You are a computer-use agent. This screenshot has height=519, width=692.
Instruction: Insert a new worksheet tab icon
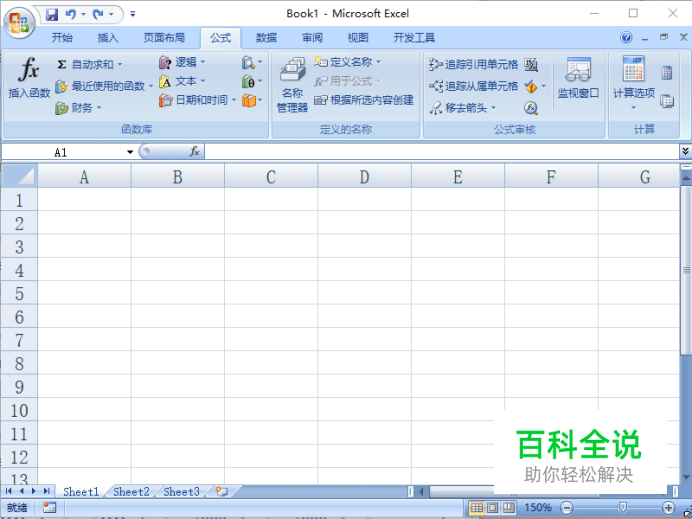(222, 491)
